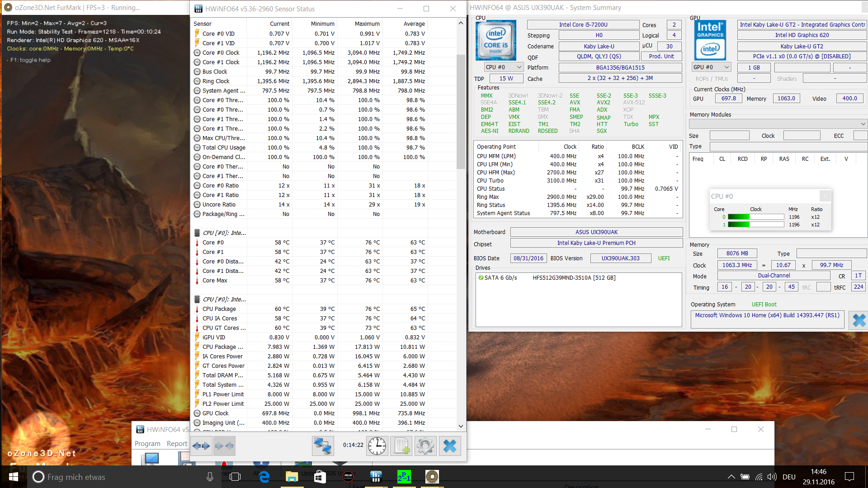
Task: Click the 'ASUS UX390UAK' motherboard field
Action: (596, 232)
